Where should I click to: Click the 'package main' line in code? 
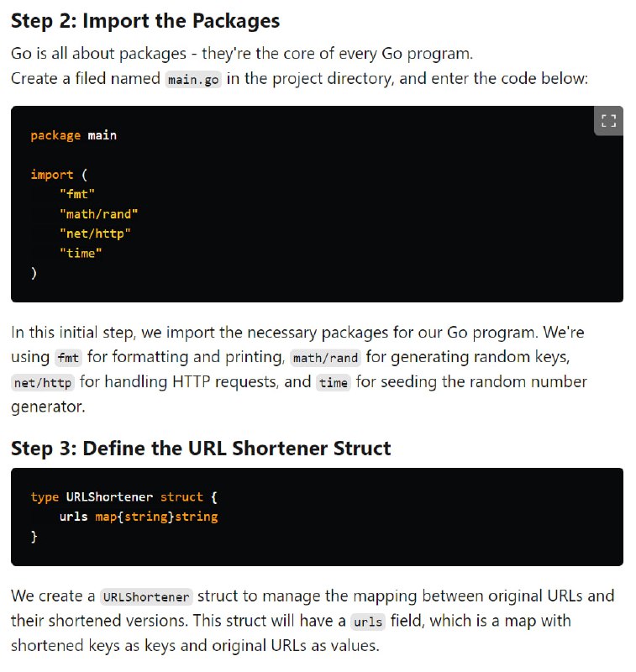[74, 135]
